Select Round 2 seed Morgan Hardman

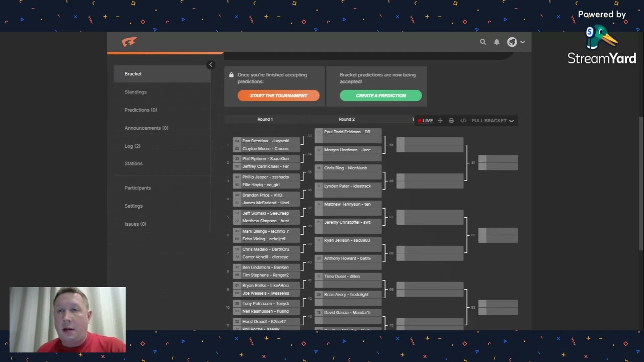[348, 150]
